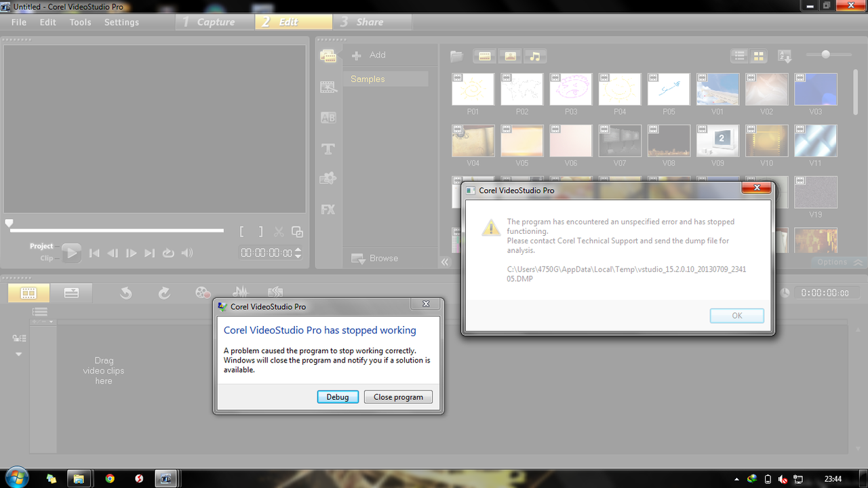
Task: Click the timecode stepper arrows
Action: click(x=298, y=253)
